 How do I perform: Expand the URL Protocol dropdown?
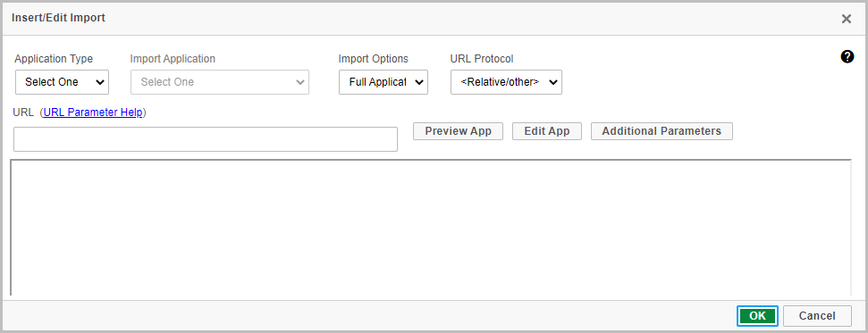(506, 82)
